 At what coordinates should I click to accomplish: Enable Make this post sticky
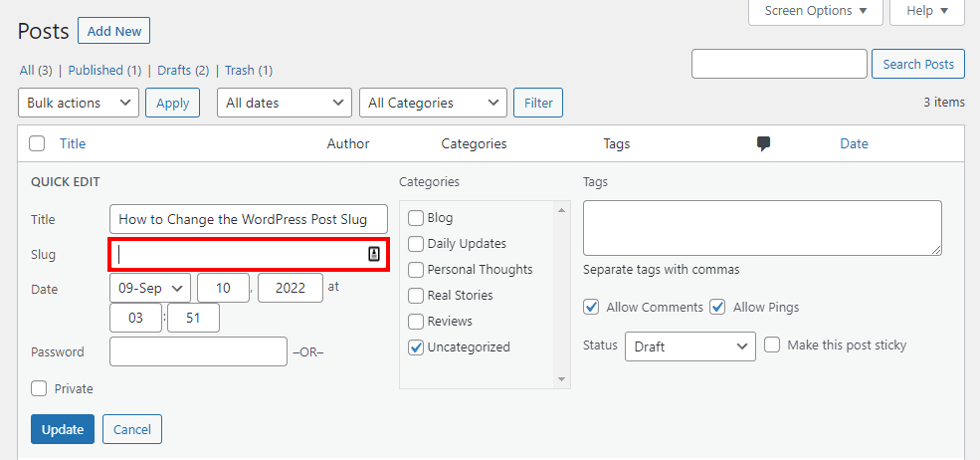pyautogui.click(x=773, y=345)
